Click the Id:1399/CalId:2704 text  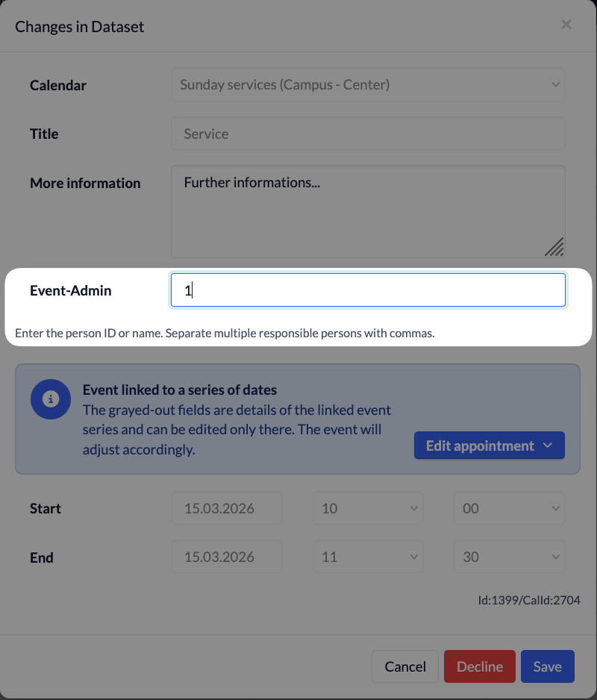pyautogui.click(x=529, y=599)
